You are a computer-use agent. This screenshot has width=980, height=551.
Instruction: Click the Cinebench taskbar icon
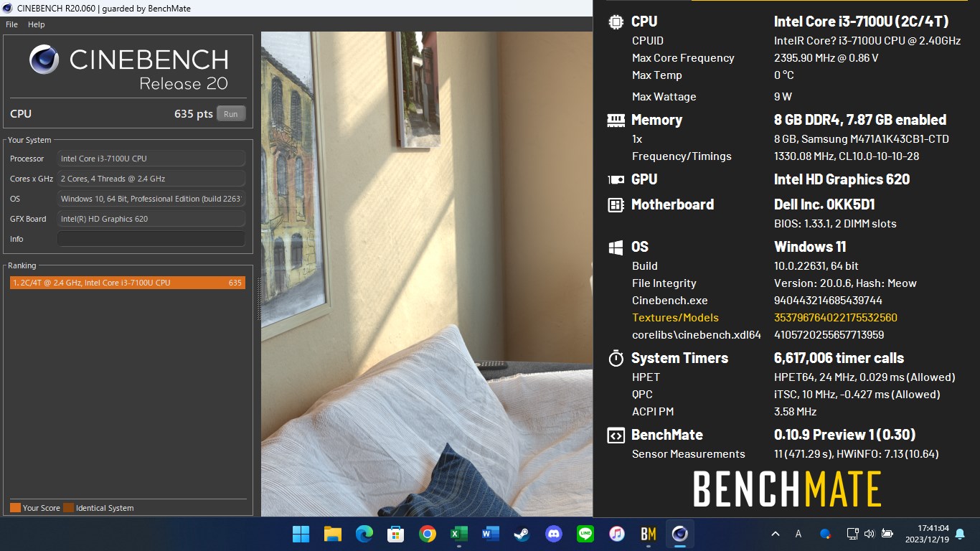(680, 534)
